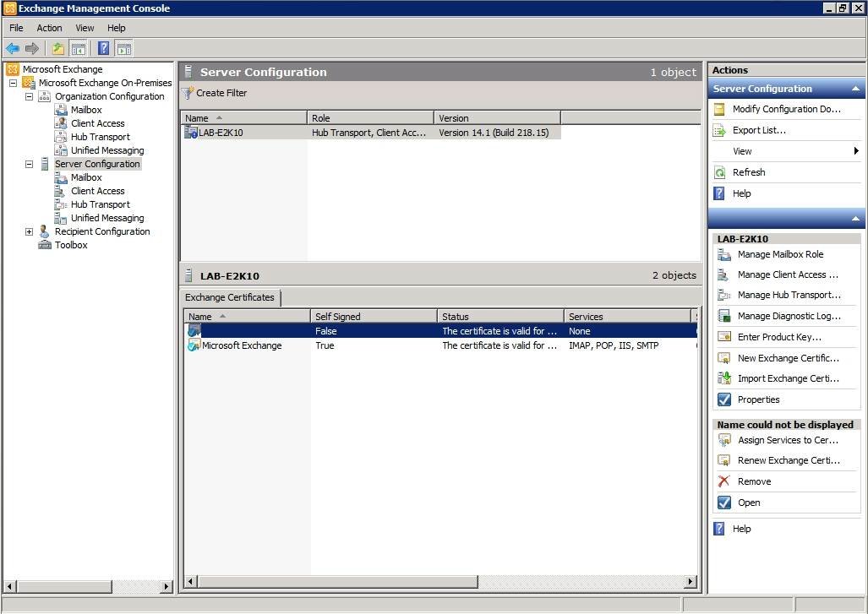Collapse the Server Configuration tree node

[x=29, y=165]
